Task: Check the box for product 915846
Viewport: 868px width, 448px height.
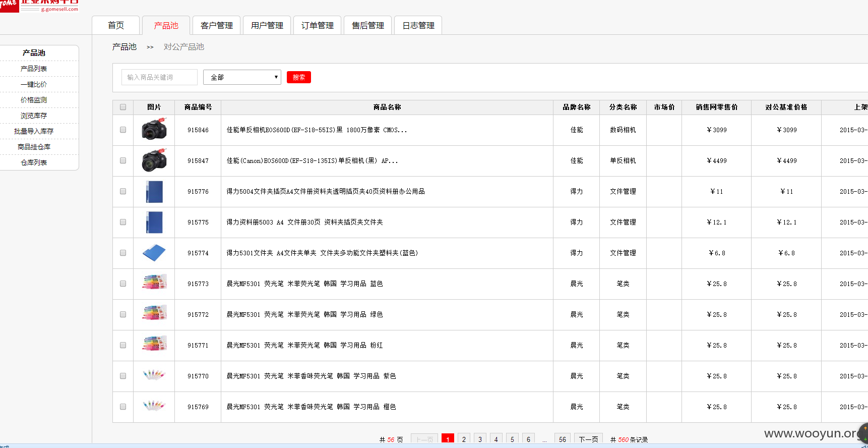Action: [123, 130]
